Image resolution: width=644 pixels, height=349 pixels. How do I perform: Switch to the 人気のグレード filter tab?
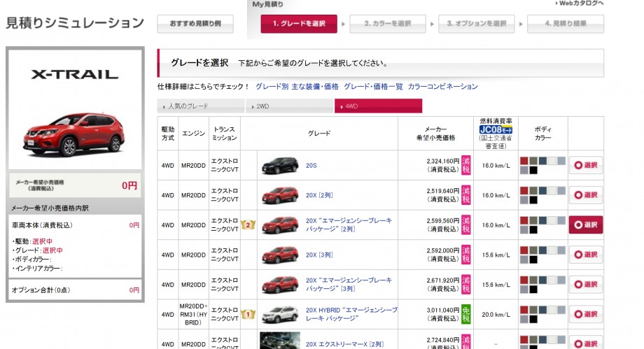[200, 106]
